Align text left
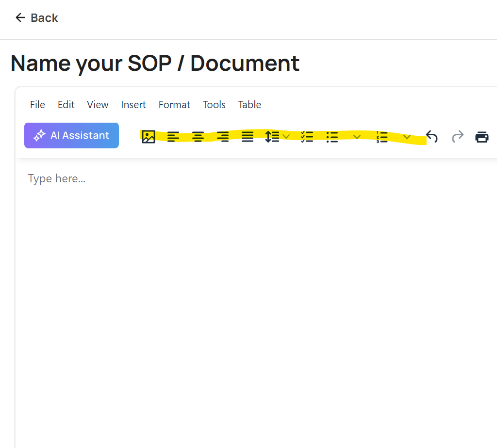 [173, 137]
